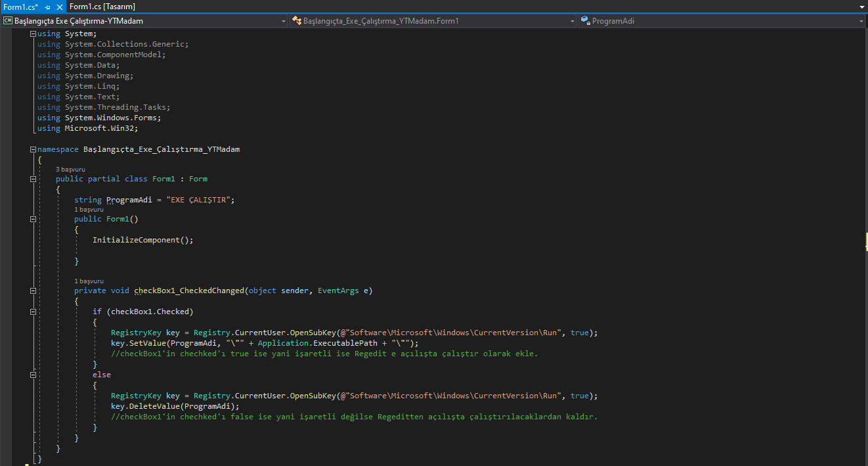
Task: Open the ProgramAdi member navigation dropdown
Action: click(x=722, y=21)
